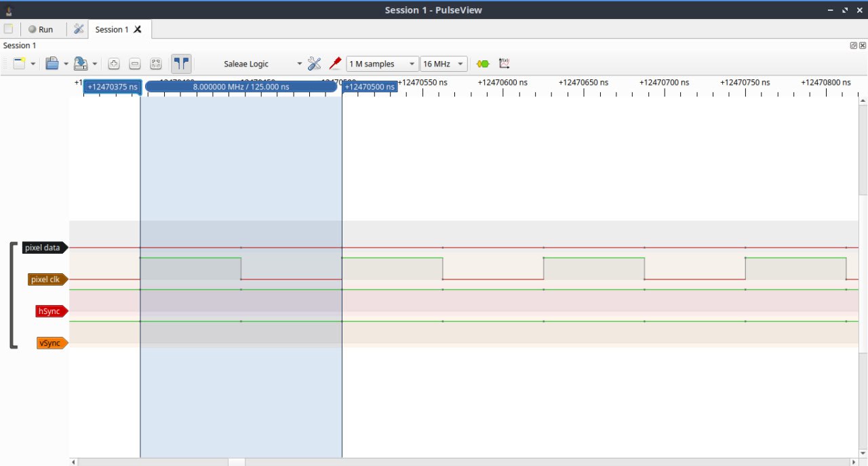Add a protocol decoder
This screenshot has height=466, width=868.
point(482,64)
